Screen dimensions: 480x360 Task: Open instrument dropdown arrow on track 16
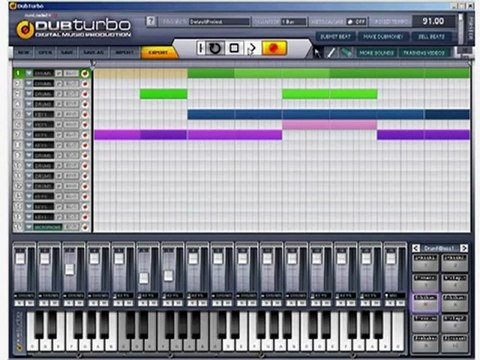click(29, 227)
